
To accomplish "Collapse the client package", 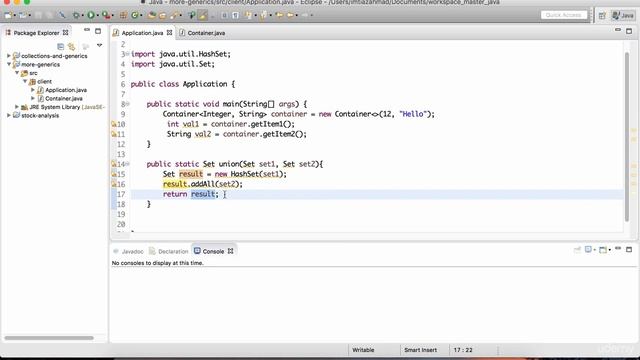I will click(25, 81).
